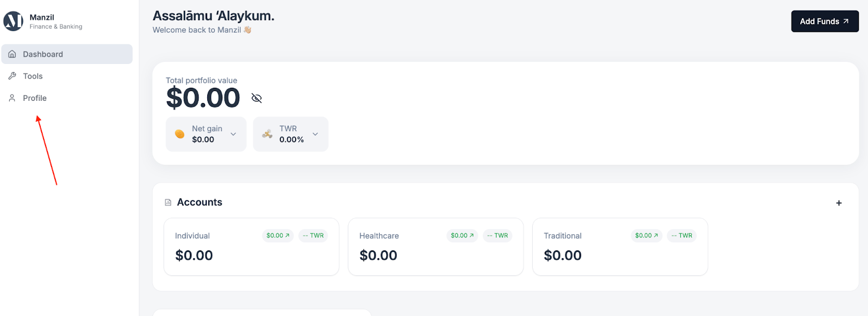Image resolution: width=868 pixels, height=316 pixels.
Task: Open the Tools menu item
Action: tap(33, 76)
